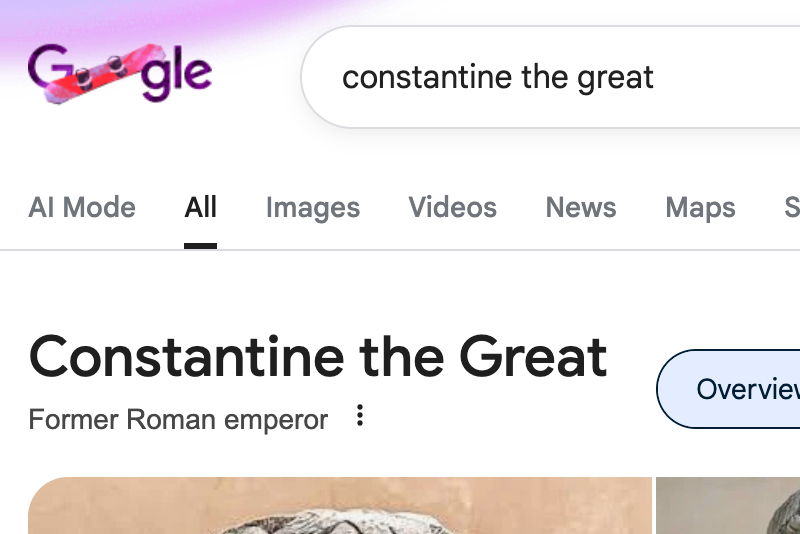Go to the Videos tab
800x534 pixels.
(x=452, y=207)
